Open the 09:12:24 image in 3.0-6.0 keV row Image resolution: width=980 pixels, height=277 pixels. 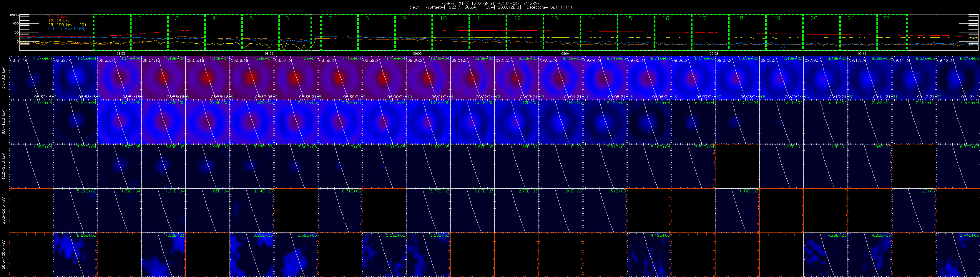[x=958, y=78]
